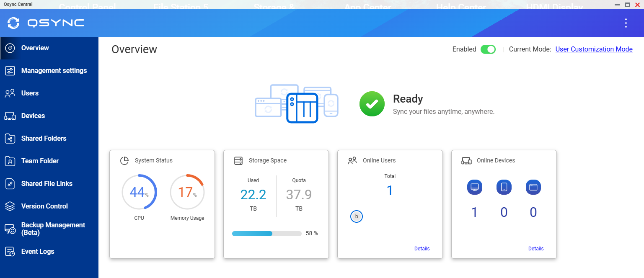Click the Management settings sliders icon
This screenshot has width=644, height=278.
[10, 71]
